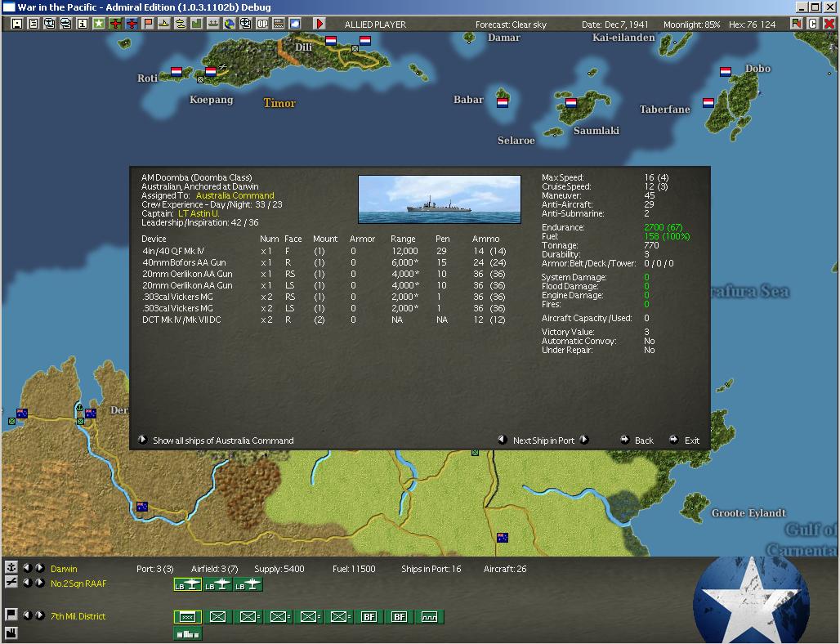Image resolution: width=840 pixels, height=644 pixels.
Task: Click the left arrow before 'Next Ship in Port'
Action: coord(502,440)
